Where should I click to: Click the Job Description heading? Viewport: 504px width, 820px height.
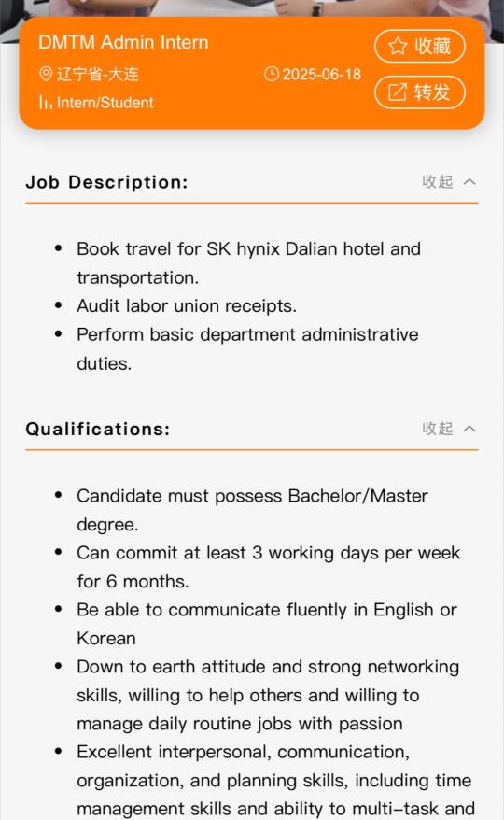(106, 182)
